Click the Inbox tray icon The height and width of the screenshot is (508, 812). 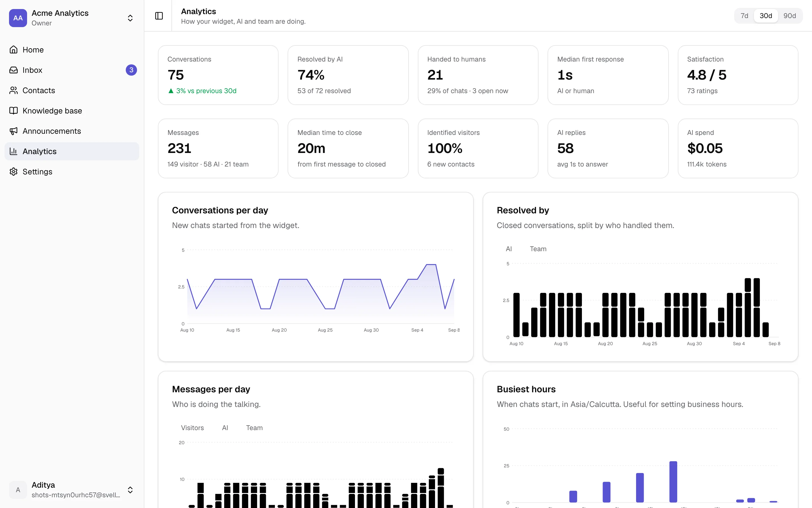tap(14, 70)
